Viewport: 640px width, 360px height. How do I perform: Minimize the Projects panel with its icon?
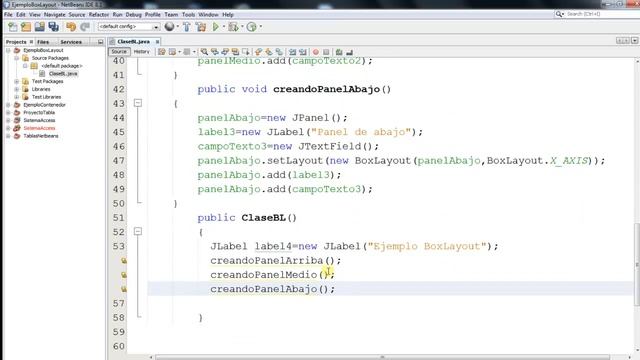(x=100, y=42)
